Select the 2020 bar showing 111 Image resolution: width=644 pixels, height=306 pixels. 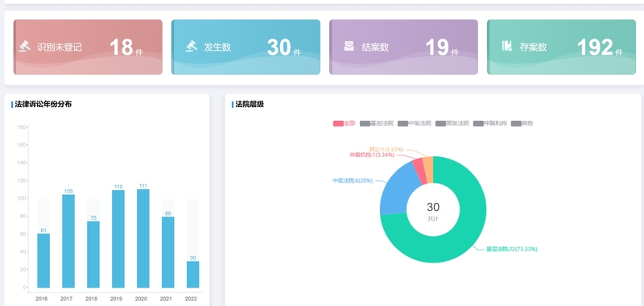[143, 238]
